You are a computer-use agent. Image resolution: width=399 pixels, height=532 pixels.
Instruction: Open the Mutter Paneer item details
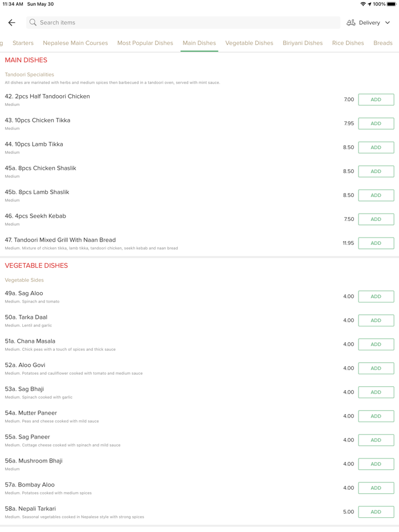coord(31,413)
